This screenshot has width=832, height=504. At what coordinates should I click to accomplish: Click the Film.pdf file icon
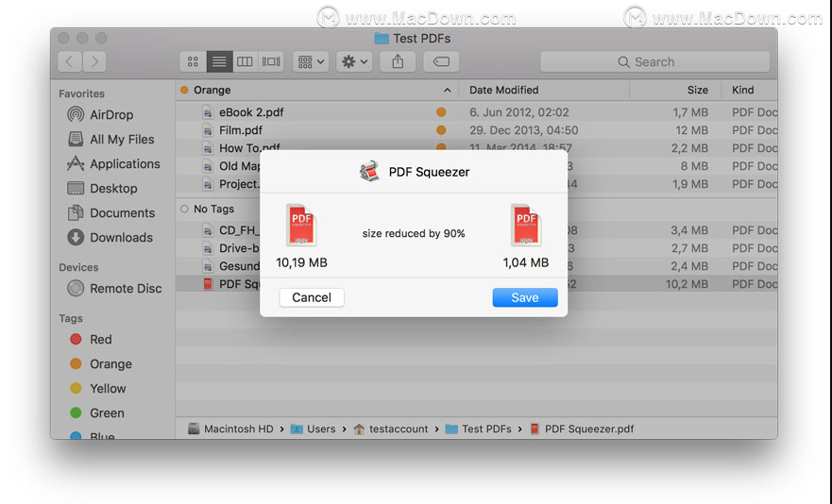[x=208, y=130]
